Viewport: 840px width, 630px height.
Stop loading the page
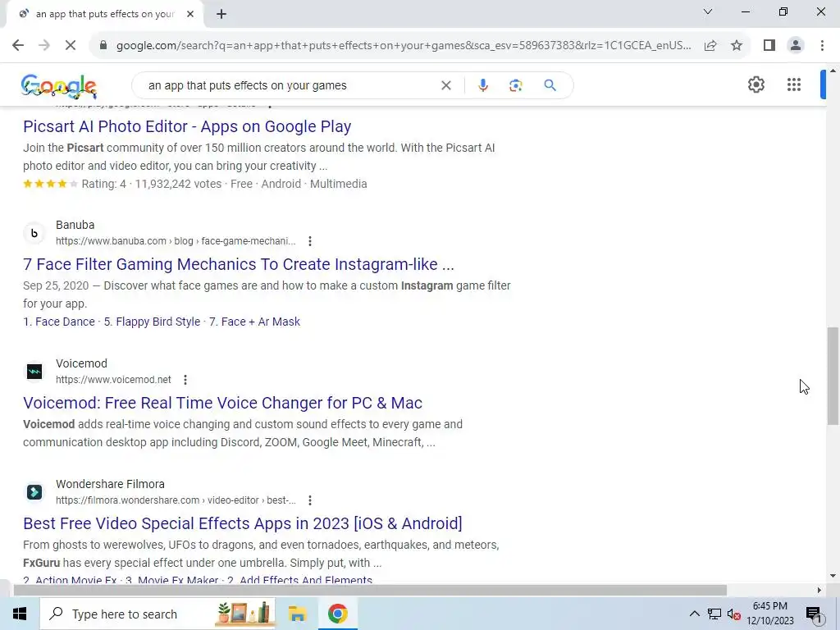point(71,46)
